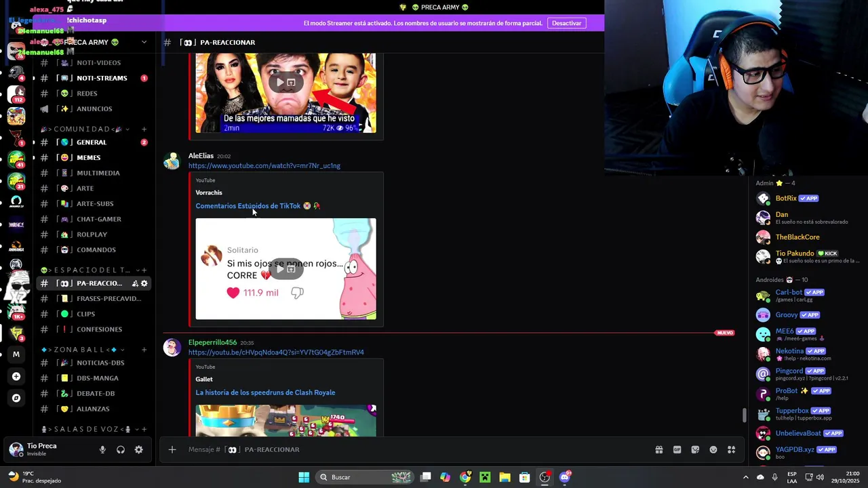Open the MULTIMEDIA channel
Image resolution: width=868 pixels, height=488 pixels.
pyautogui.click(x=94, y=173)
